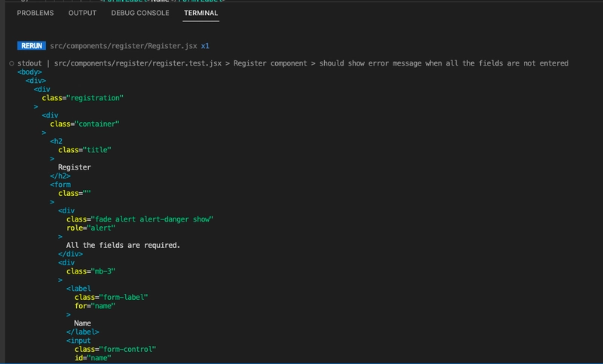
Task: Click the x1 rerun count
Action: (x=205, y=46)
